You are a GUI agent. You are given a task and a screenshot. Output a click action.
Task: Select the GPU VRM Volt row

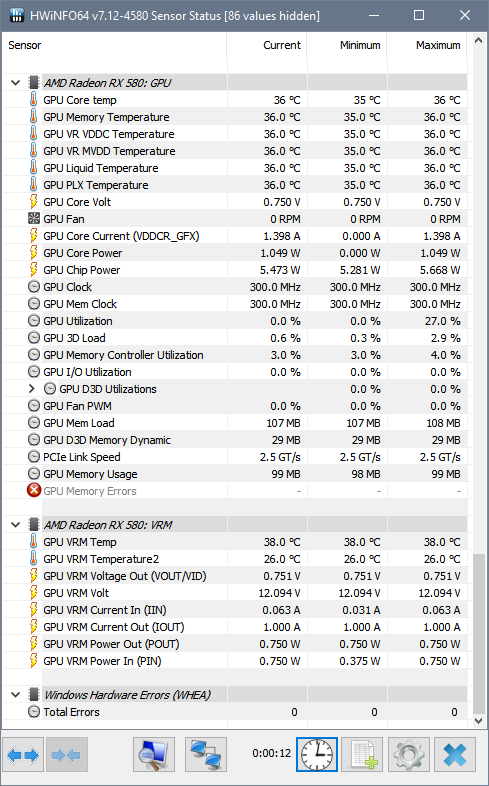[235, 593]
